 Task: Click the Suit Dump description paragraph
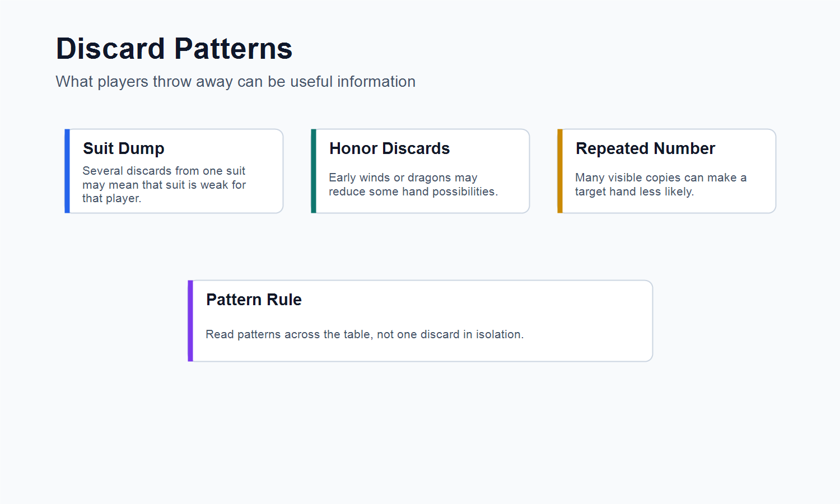coord(164,184)
